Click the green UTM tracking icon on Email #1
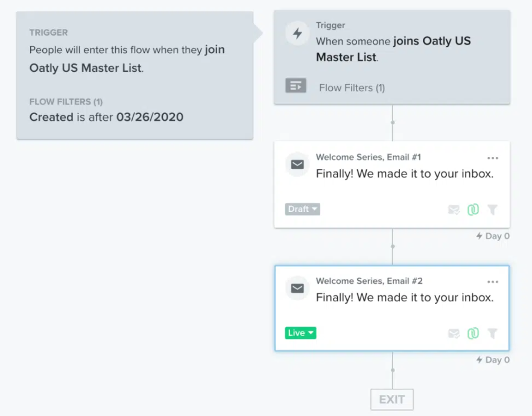Screen dimensions: 532x416 (x=473, y=210)
